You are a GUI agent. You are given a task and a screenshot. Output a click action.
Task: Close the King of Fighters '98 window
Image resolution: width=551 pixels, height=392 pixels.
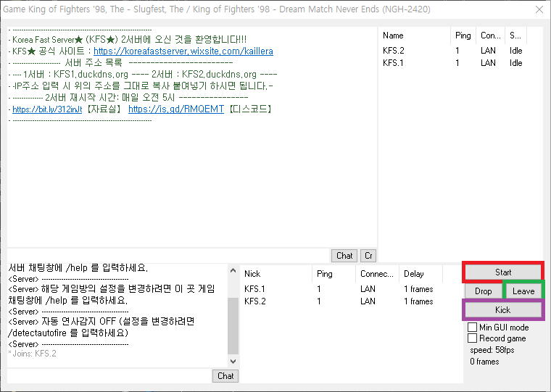(x=539, y=9)
